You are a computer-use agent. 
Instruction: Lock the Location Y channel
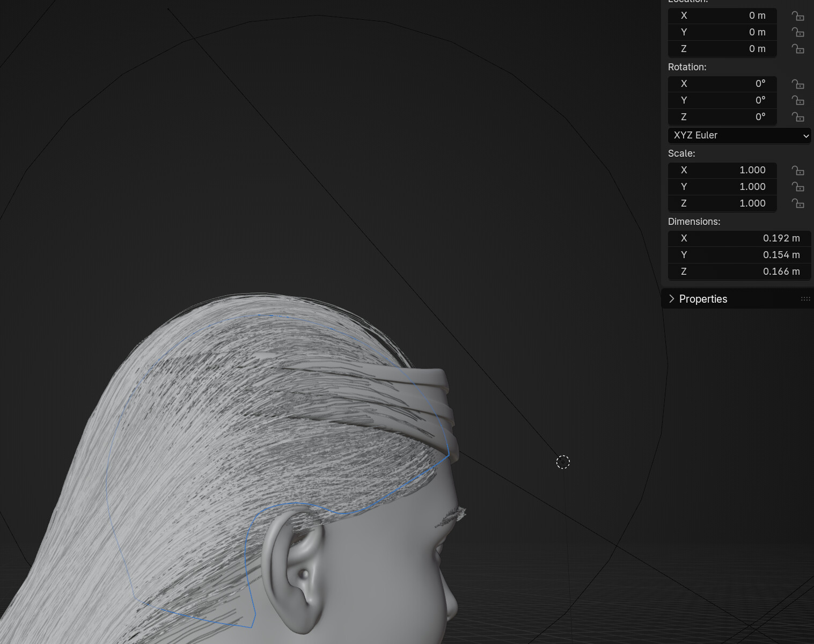tap(798, 33)
